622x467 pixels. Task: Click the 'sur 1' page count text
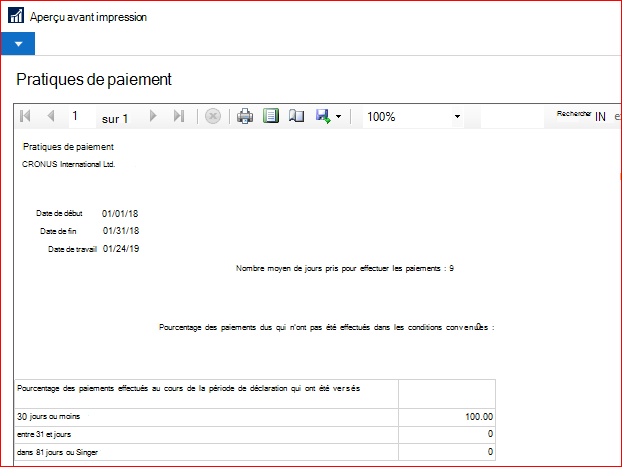[x=115, y=119]
